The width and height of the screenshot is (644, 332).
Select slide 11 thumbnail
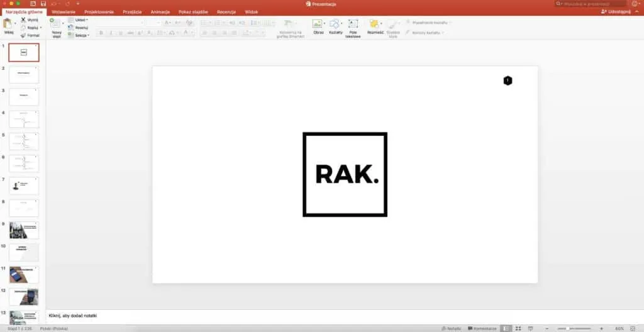click(x=24, y=275)
